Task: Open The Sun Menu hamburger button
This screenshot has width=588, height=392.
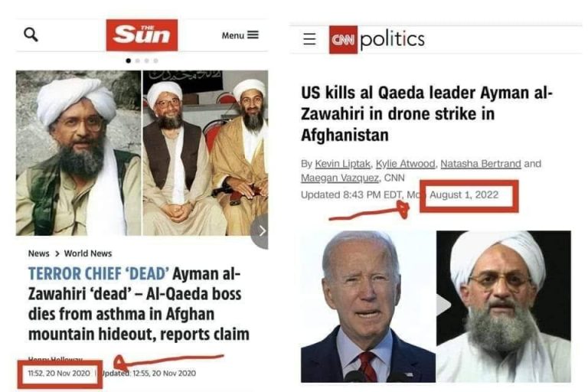Action: pyautogui.click(x=240, y=35)
